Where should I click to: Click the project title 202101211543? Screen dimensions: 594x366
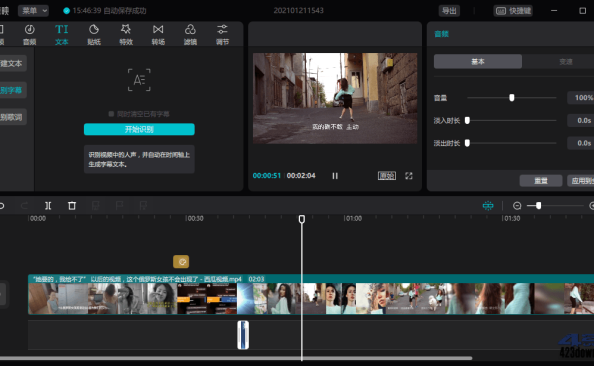[299, 11]
